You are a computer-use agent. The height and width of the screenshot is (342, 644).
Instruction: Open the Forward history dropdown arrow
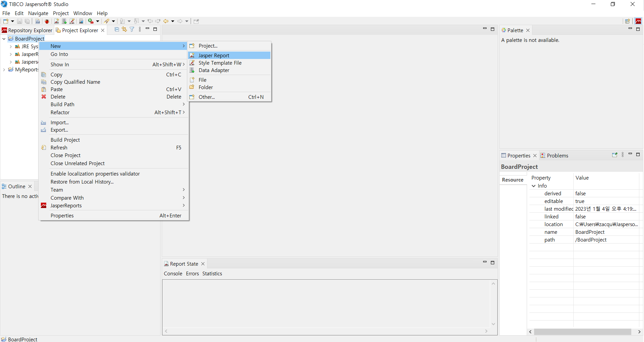pyautogui.click(x=187, y=21)
